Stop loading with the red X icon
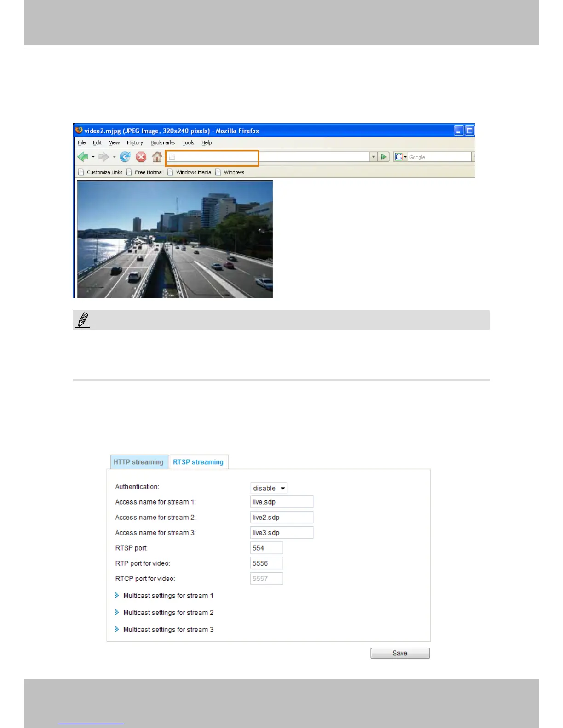This screenshot has width=563, height=728. [x=141, y=157]
